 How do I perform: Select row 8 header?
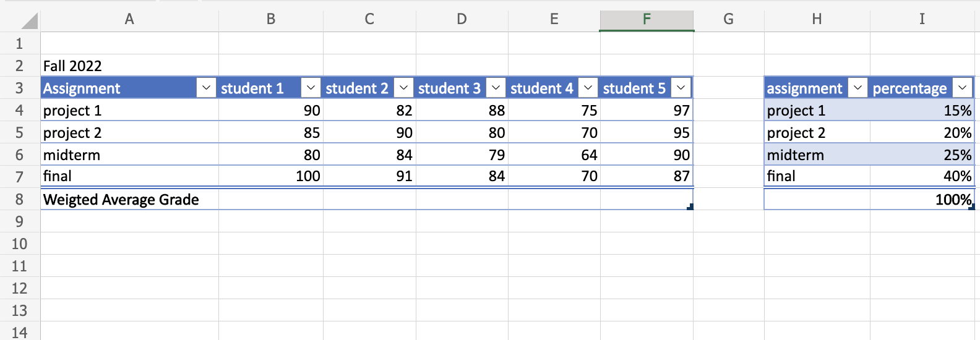point(20,199)
